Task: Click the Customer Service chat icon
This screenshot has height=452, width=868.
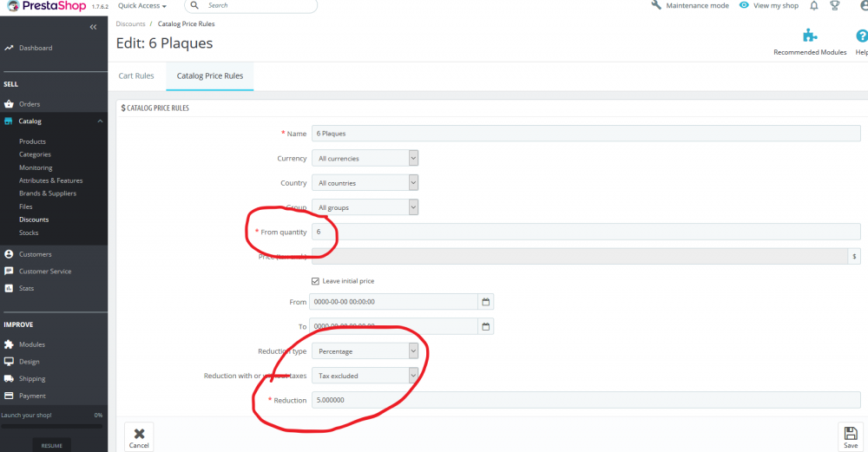Action: (9, 271)
